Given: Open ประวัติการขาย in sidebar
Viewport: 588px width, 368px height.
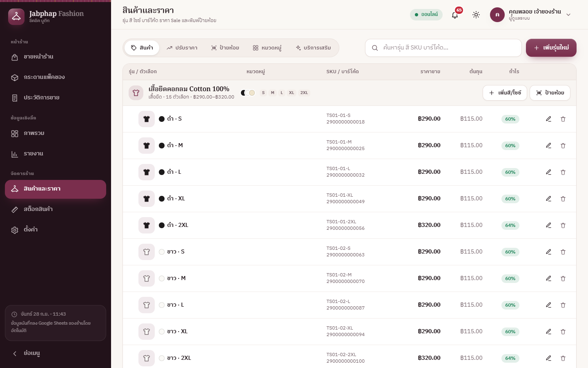Looking at the screenshot, I should tap(56, 98).
